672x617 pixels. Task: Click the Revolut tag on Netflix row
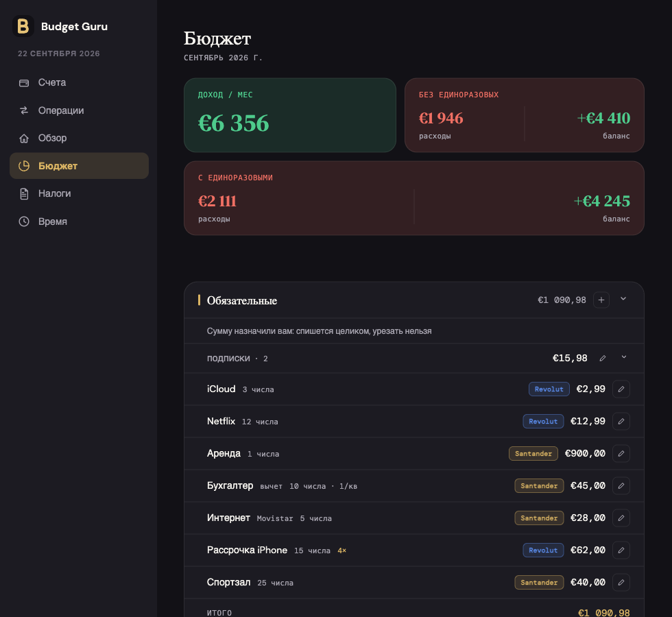543,421
